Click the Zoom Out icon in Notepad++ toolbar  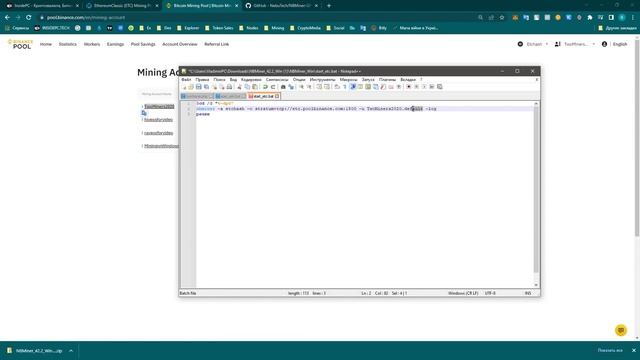[309, 87]
